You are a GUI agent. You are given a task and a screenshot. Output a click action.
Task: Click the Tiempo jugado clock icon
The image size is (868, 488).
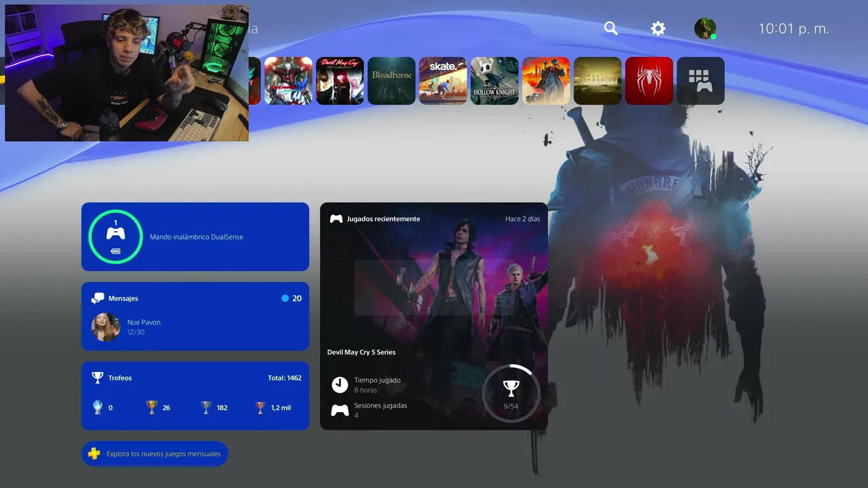pyautogui.click(x=340, y=385)
